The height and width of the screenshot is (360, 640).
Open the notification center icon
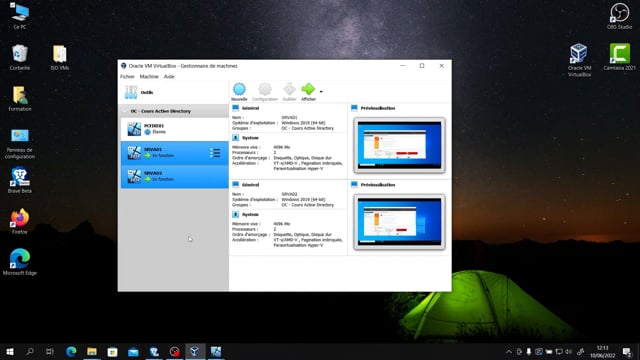click(627, 351)
